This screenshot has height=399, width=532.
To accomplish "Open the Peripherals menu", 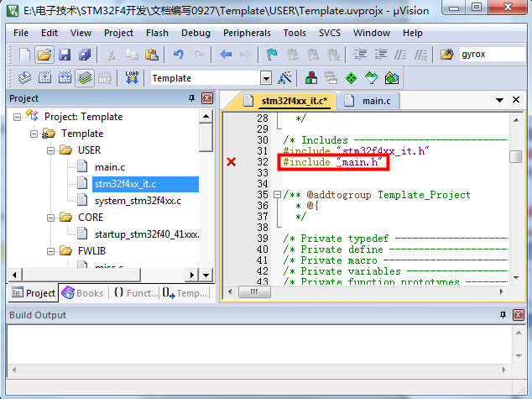I will pos(247,33).
